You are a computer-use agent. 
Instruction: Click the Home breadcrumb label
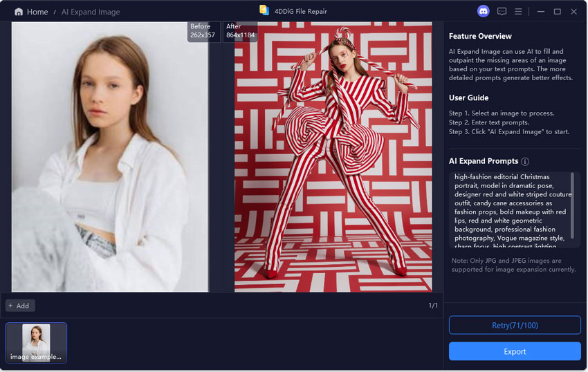(37, 12)
